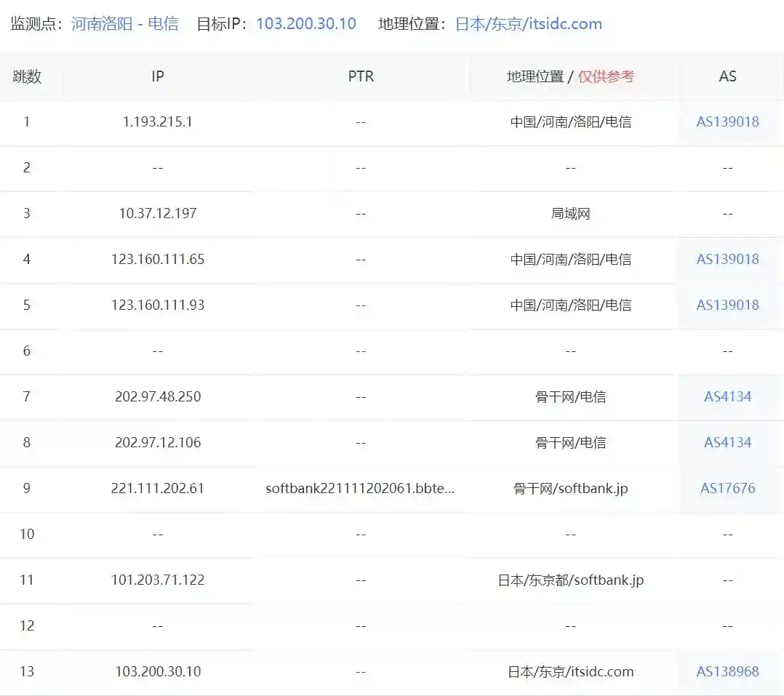Click the 骨干网/电信 location on hop 7
This screenshot has height=696, width=784.
click(x=571, y=397)
